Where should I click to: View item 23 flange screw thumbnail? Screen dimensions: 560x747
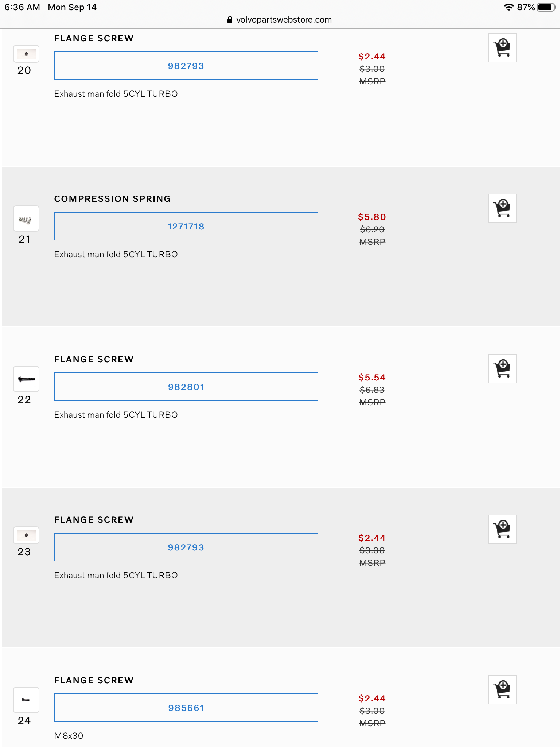pos(26,535)
